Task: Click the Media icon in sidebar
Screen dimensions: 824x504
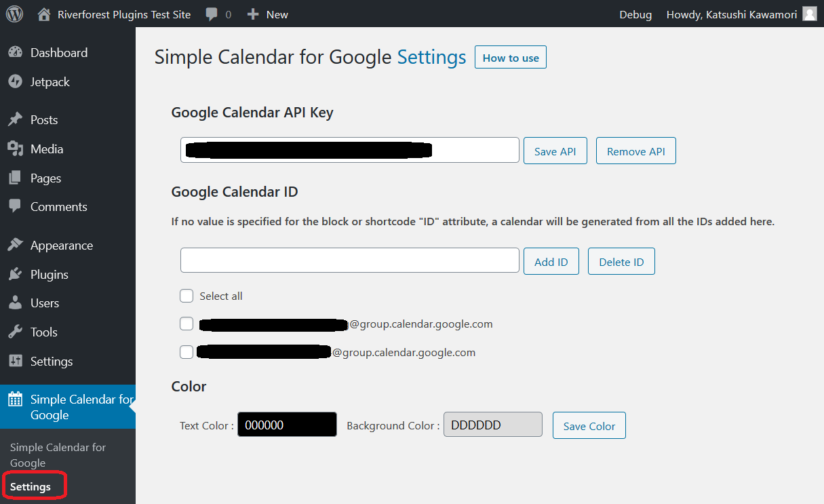Action: 15,149
